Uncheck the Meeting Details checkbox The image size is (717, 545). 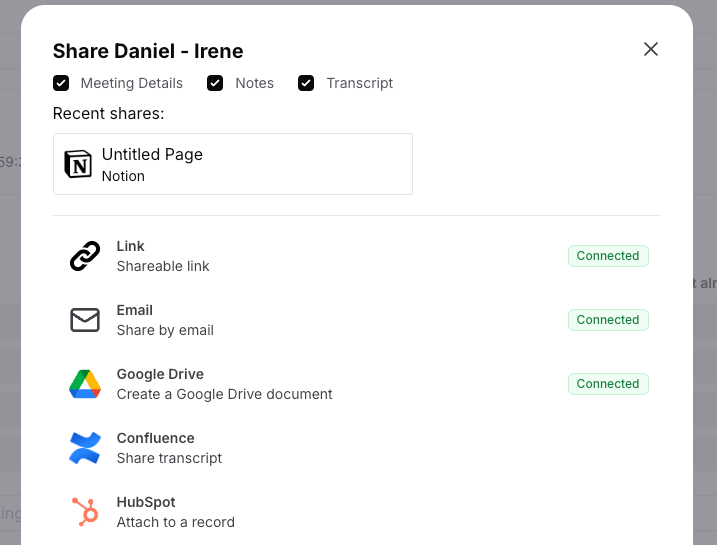tap(61, 83)
